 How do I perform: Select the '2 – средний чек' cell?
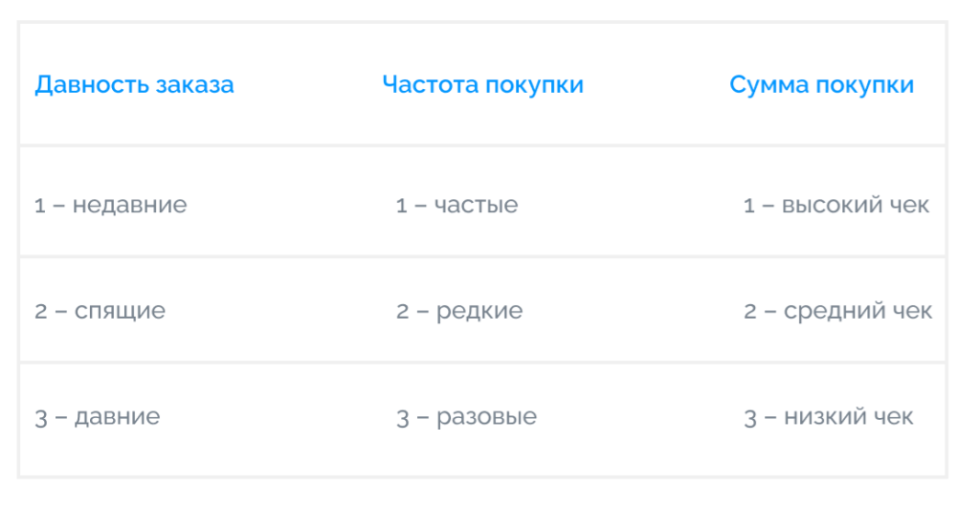838,311
